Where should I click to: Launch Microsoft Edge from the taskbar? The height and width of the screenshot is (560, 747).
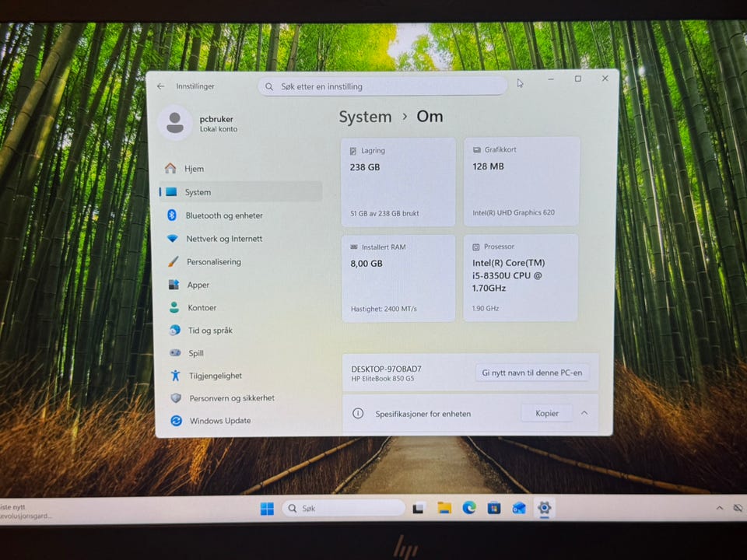pos(469,508)
